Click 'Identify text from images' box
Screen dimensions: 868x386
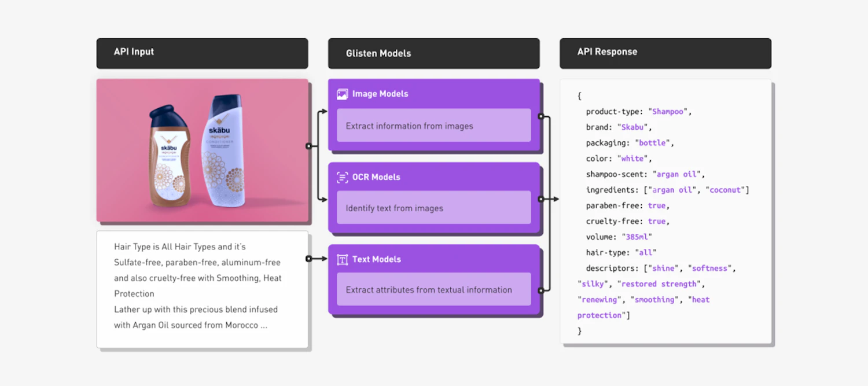[433, 207]
